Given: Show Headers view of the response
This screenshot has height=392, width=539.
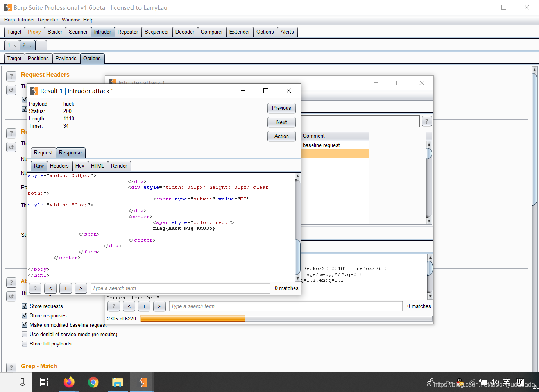Looking at the screenshot, I should tap(59, 166).
